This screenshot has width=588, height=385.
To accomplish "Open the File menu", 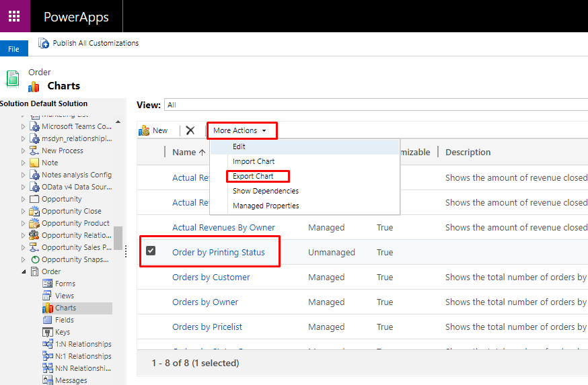I will (14, 48).
